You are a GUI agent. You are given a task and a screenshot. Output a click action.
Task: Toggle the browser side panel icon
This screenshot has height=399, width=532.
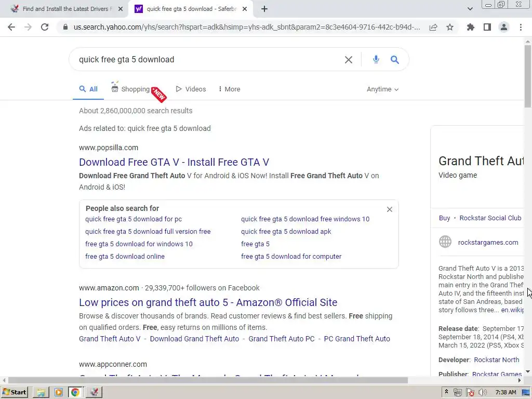[x=487, y=27]
